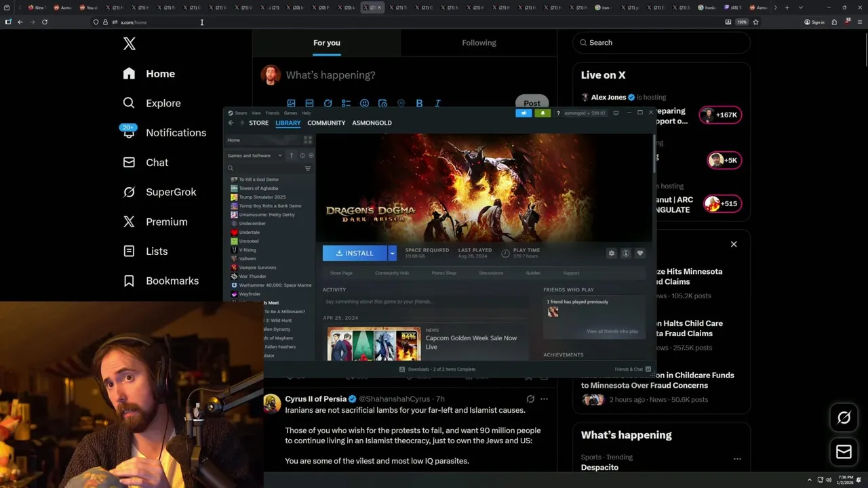Open the Friends menu in Steam

[x=273, y=113]
